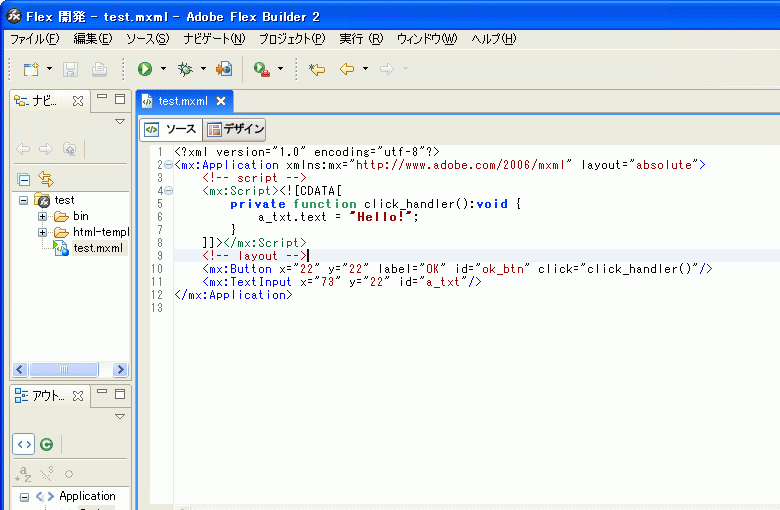Open the Back history dropdown arrow

(x=366, y=69)
